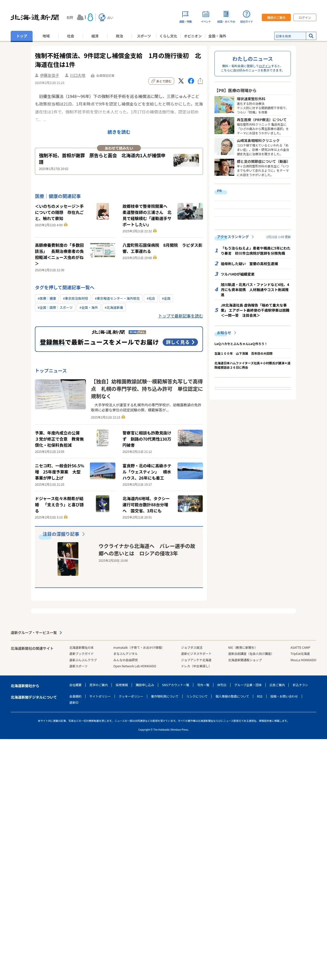Open the スポーツ menu

click(144, 36)
